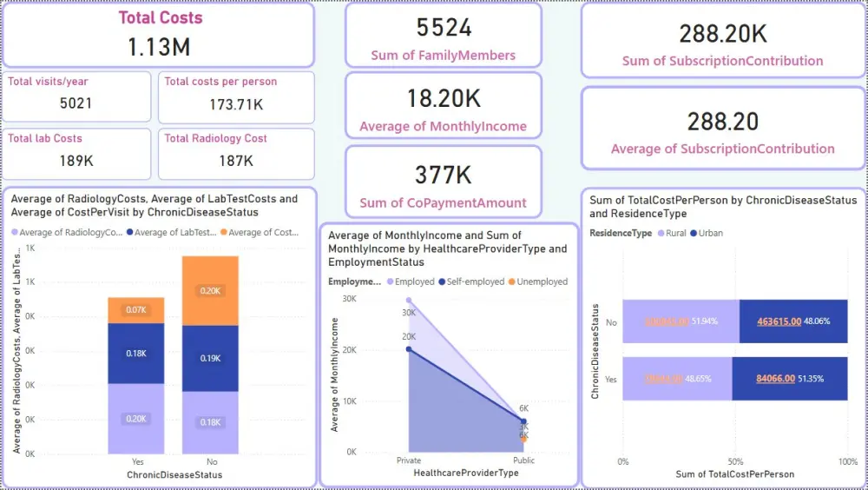Image resolution: width=868 pixels, height=490 pixels.
Task: Select the Total lab Costs 189K value
Action: tap(76, 161)
